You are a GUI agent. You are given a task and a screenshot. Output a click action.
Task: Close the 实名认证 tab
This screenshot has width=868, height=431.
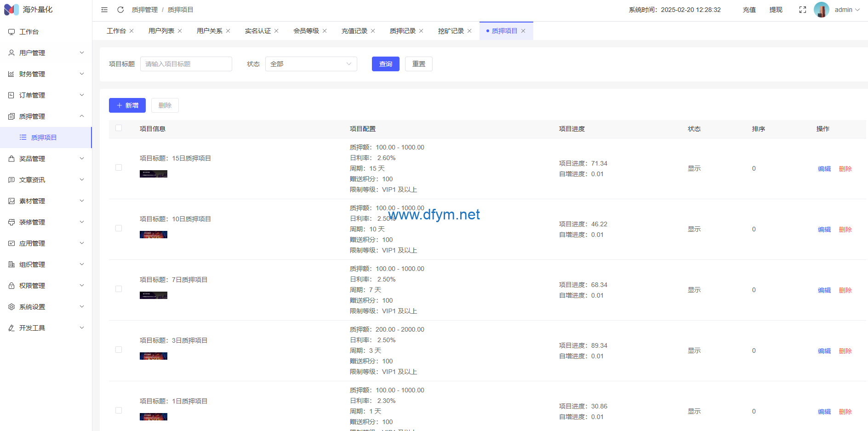click(x=276, y=31)
